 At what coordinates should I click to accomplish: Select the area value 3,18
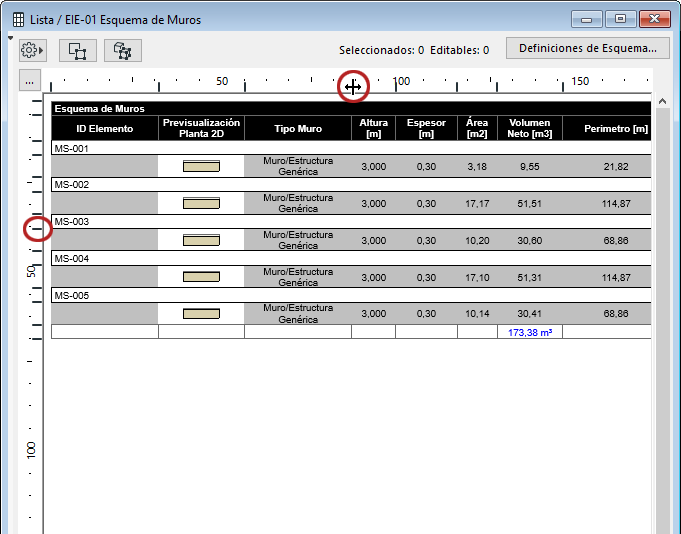pos(477,166)
